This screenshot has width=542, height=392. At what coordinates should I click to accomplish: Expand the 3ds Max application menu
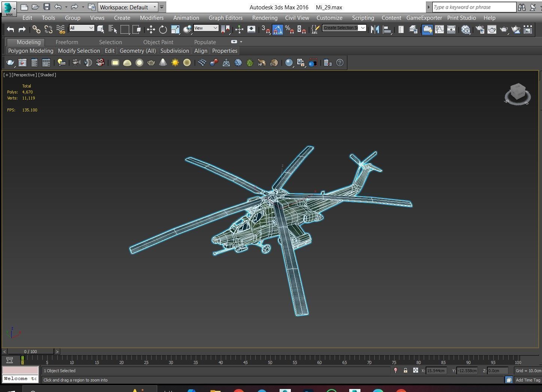pos(9,9)
